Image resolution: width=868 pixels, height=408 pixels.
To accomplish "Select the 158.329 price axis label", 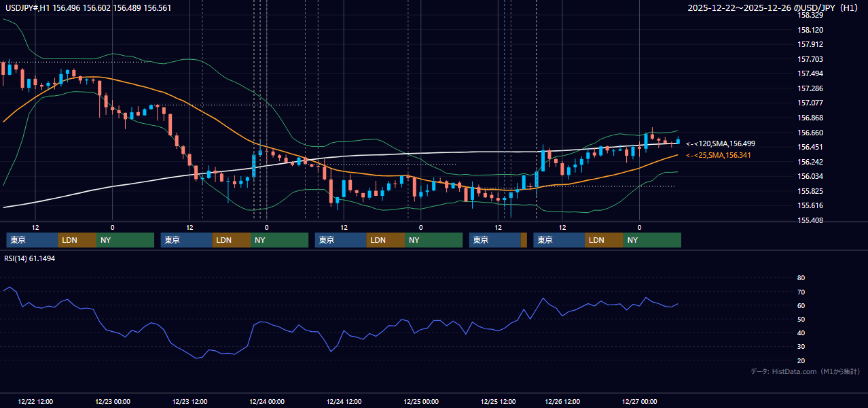I will click(810, 15).
